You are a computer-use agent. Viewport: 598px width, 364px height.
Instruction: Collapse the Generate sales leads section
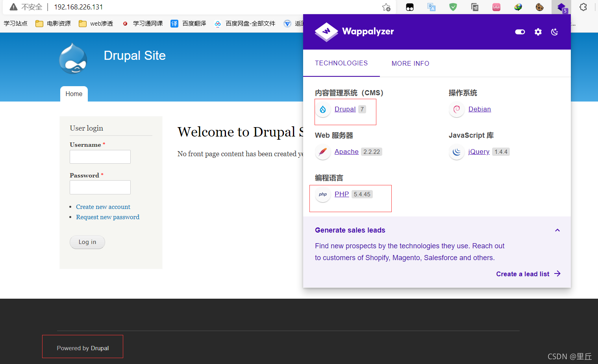point(557,230)
